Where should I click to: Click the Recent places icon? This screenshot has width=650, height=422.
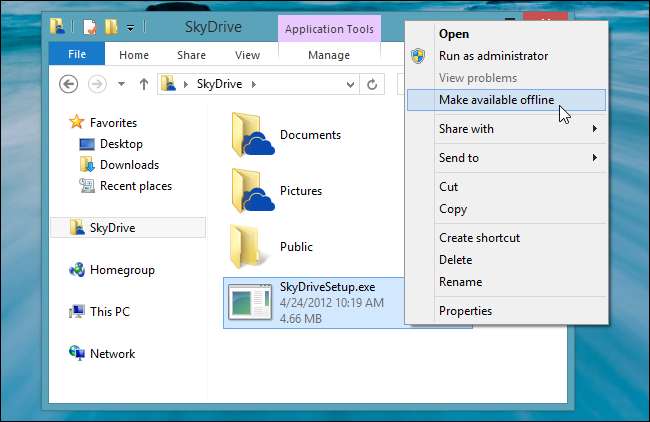[87, 186]
